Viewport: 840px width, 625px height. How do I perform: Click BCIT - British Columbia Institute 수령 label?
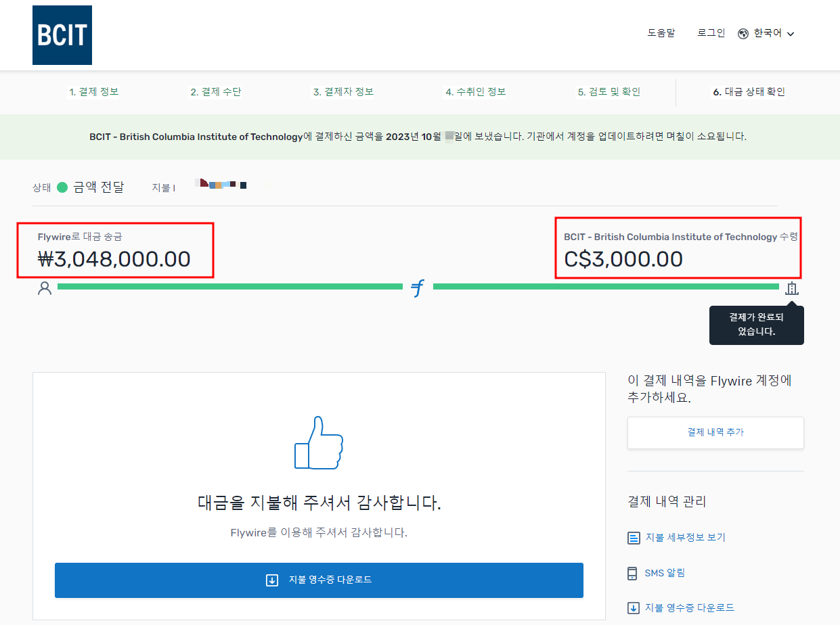[x=681, y=237]
